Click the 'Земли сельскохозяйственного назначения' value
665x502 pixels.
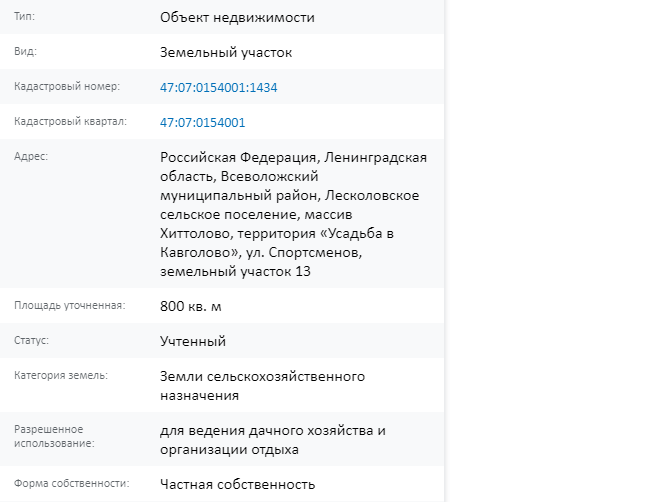262,386
